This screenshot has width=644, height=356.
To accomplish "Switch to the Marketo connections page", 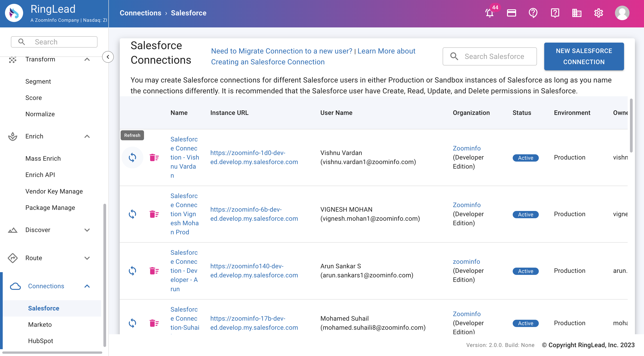I will pos(40,325).
